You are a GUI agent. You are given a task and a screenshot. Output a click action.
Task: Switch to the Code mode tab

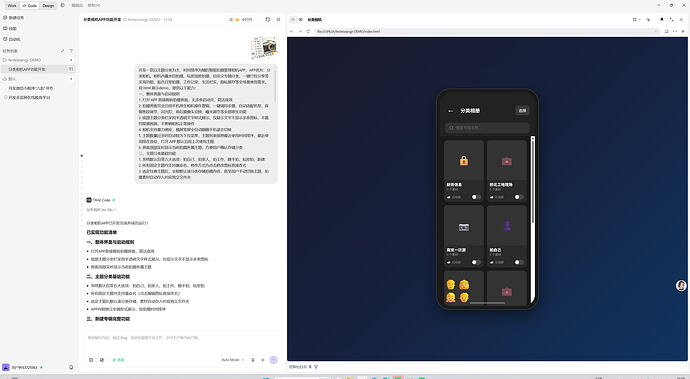[30, 6]
